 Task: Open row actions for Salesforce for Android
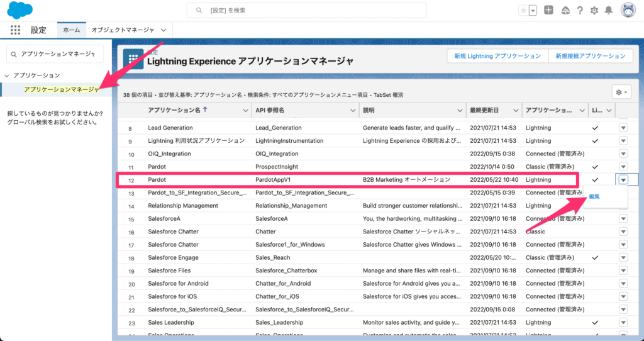point(623,284)
